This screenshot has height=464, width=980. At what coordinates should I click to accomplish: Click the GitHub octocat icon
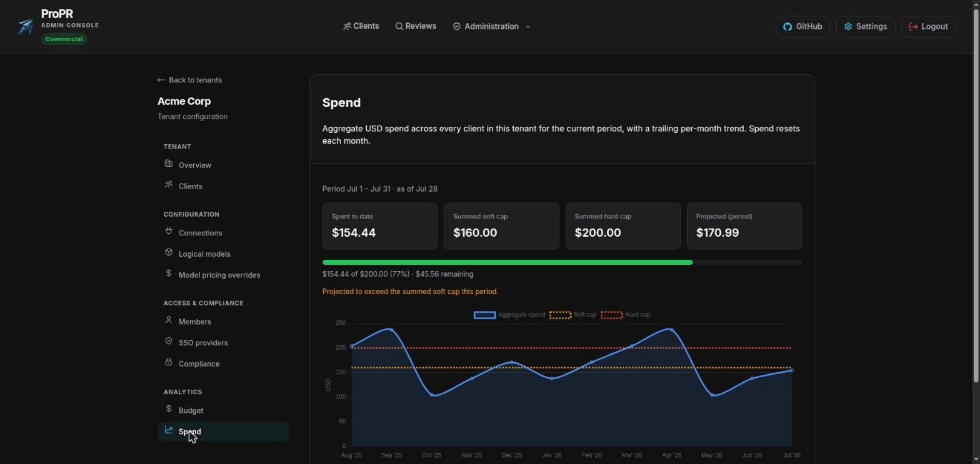[x=787, y=27]
